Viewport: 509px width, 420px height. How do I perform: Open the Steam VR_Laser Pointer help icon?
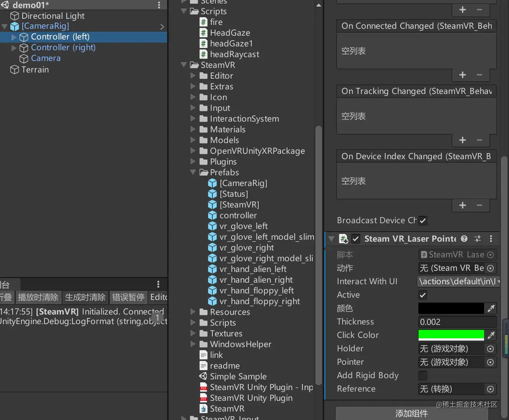coord(464,239)
